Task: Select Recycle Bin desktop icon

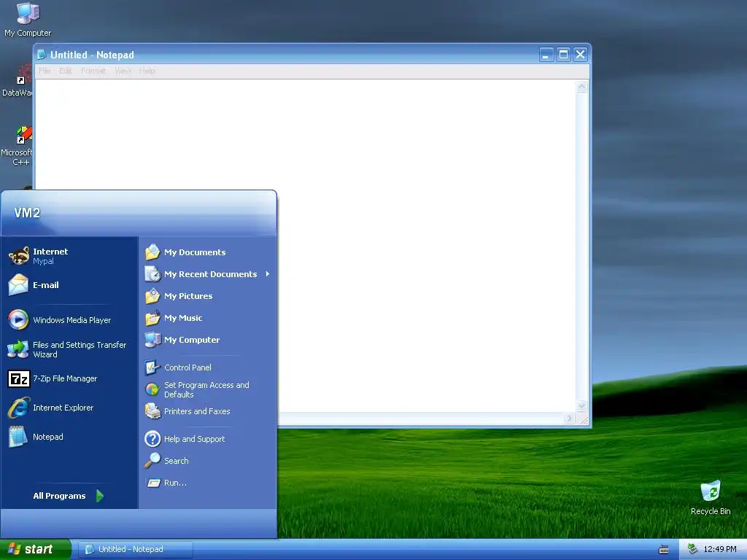Action: [x=711, y=491]
